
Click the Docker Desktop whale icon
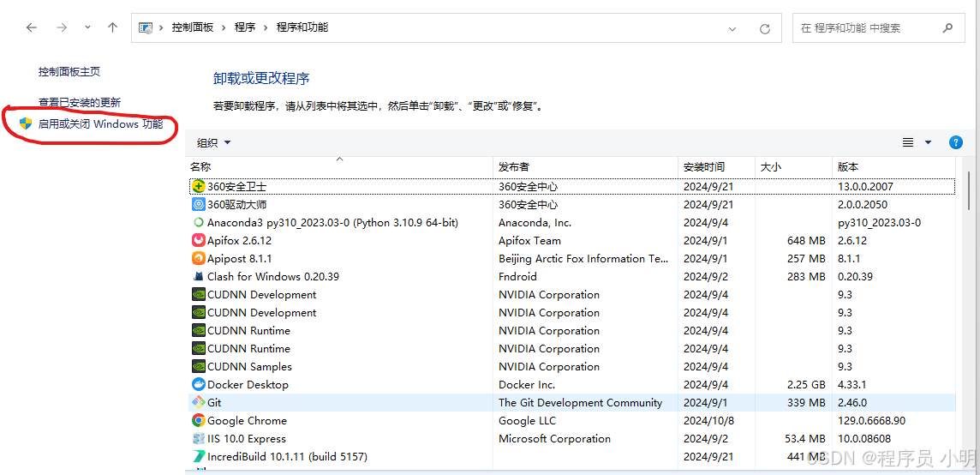(198, 384)
